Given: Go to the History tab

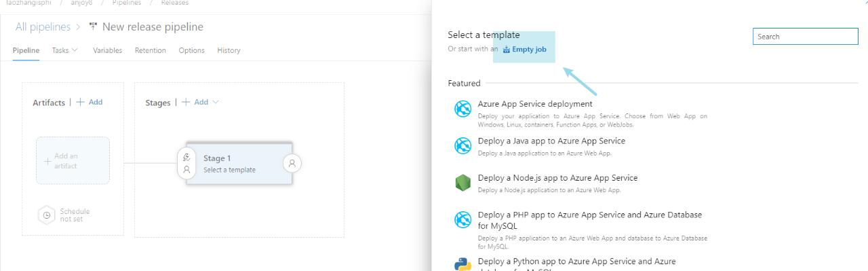Looking at the screenshot, I should (229, 50).
